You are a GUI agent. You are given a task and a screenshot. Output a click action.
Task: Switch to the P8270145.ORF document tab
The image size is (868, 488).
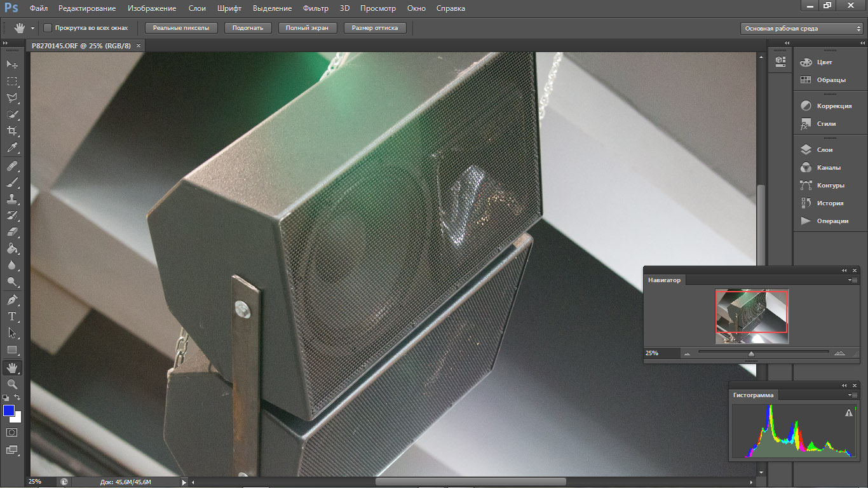click(82, 46)
